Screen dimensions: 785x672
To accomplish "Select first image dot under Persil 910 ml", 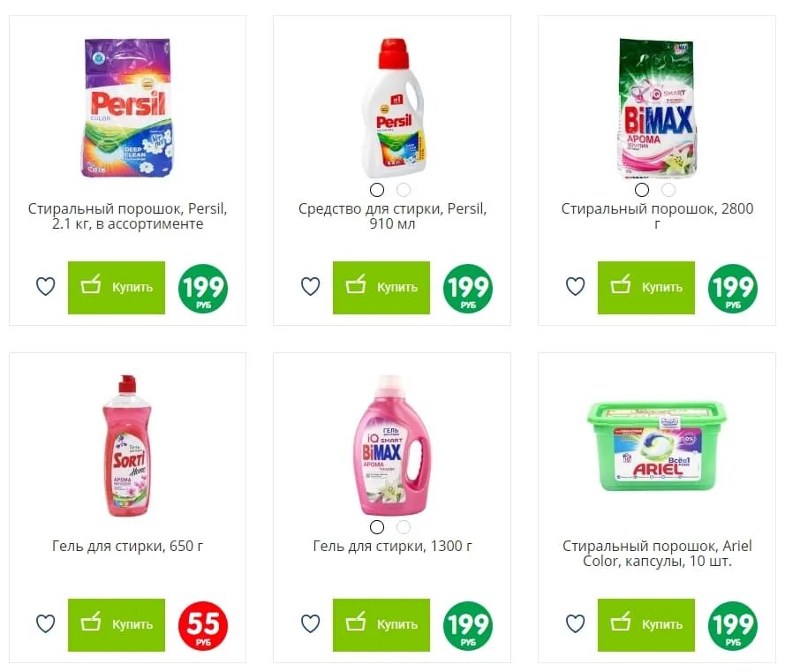I will [377, 190].
